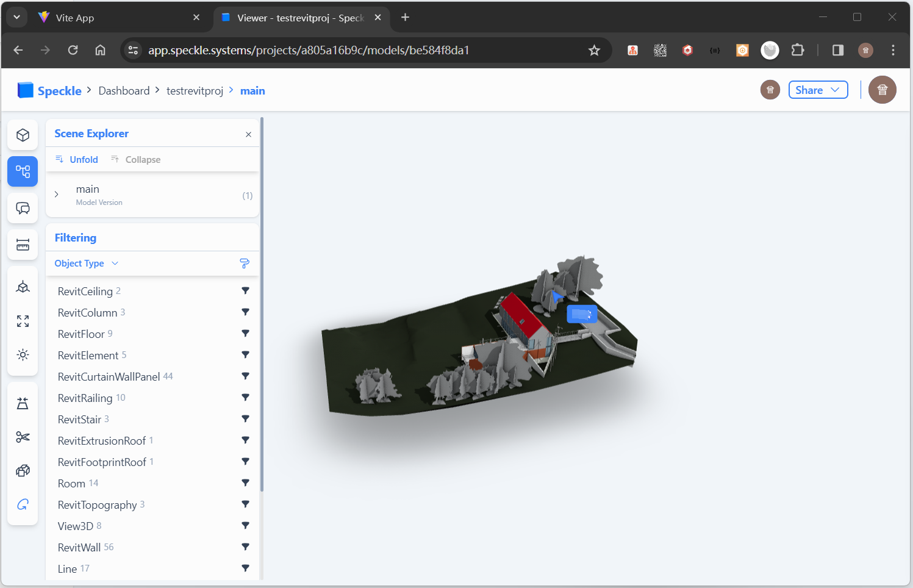Activate the Section box scissors tool

click(23, 437)
